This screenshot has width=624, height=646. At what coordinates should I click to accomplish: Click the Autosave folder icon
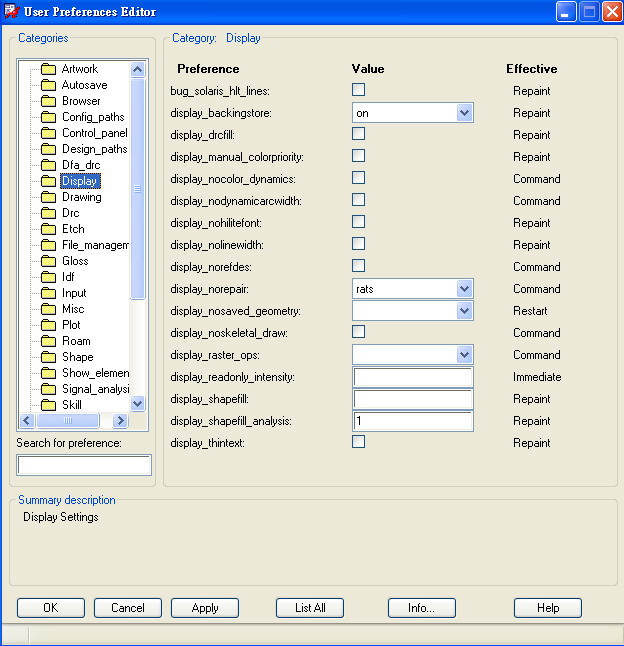[x=48, y=85]
